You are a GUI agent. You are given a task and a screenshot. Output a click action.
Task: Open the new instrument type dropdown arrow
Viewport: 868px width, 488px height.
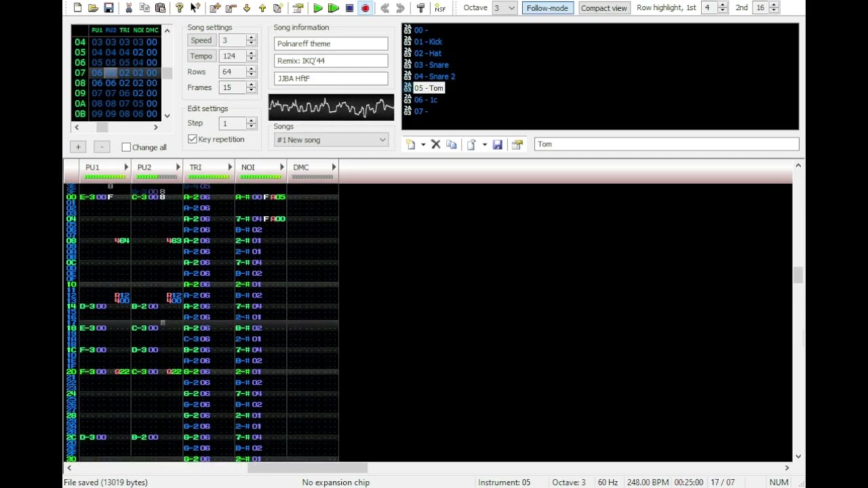(423, 144)
